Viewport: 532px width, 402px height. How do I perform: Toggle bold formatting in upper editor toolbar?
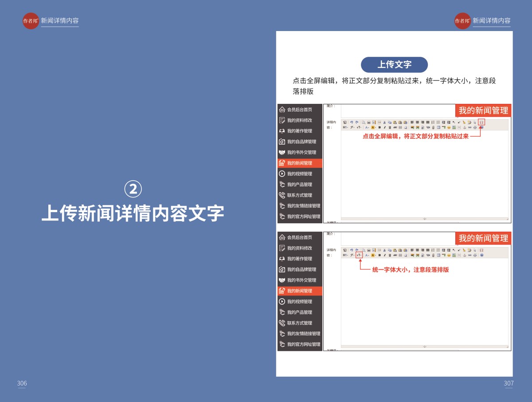(379, 127)
